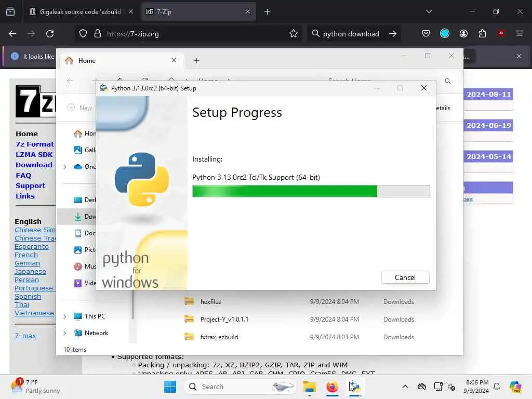This screenshot has width=532, height=399.
Task: Open the Firefox account icon
Action: click(x=463, y=33)
